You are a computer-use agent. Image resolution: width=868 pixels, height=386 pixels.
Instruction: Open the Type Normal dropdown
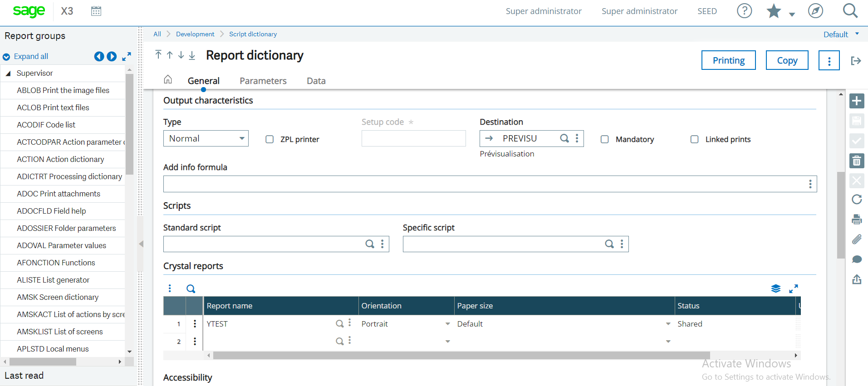pos(206,138)
